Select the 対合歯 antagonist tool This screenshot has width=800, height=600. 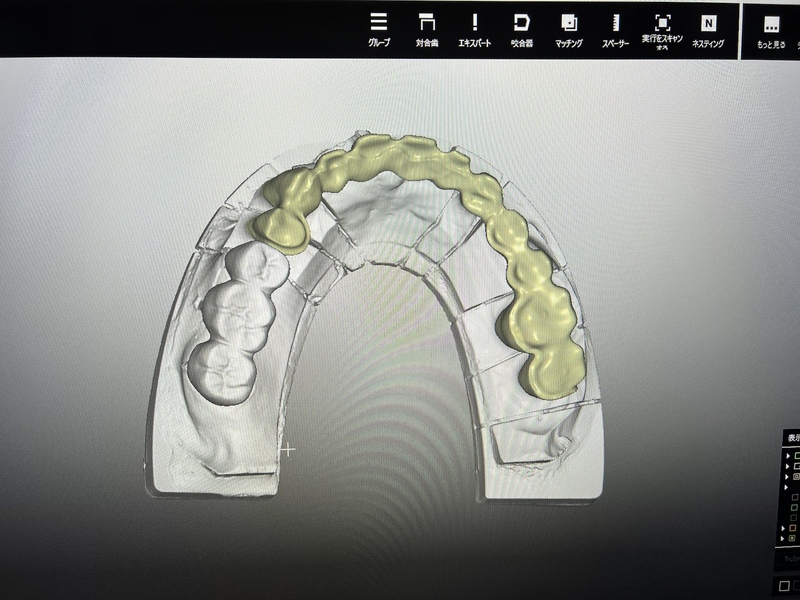(x=427, y=29)
